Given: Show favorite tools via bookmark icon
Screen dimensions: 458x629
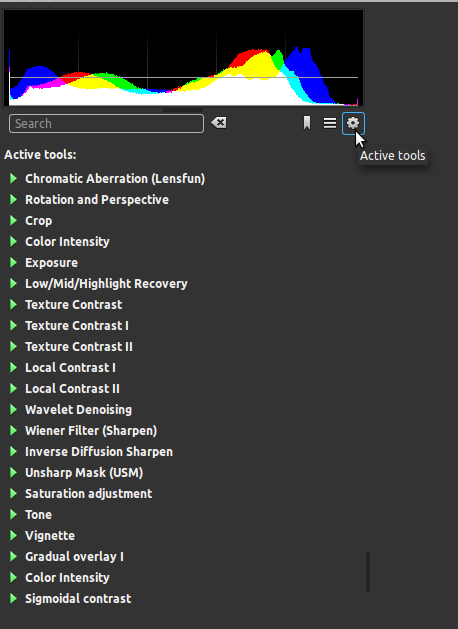Looking at the screenshot, I should (x=307, y=123).
